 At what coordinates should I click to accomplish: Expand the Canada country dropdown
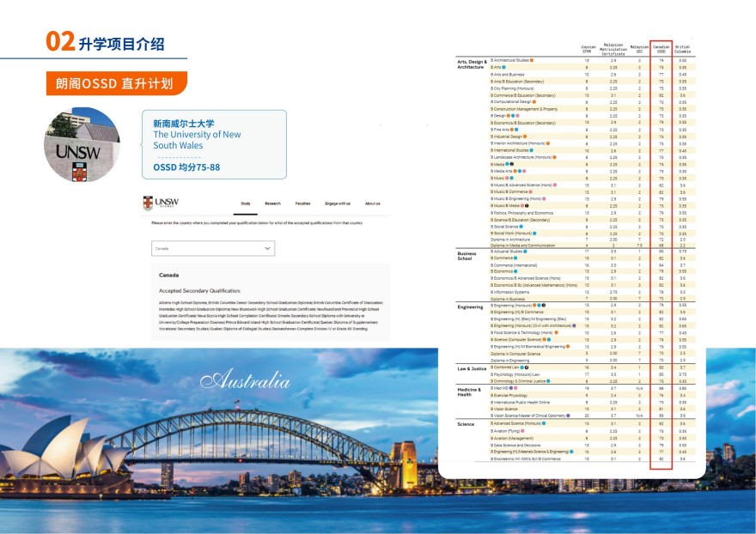point(213,248)
